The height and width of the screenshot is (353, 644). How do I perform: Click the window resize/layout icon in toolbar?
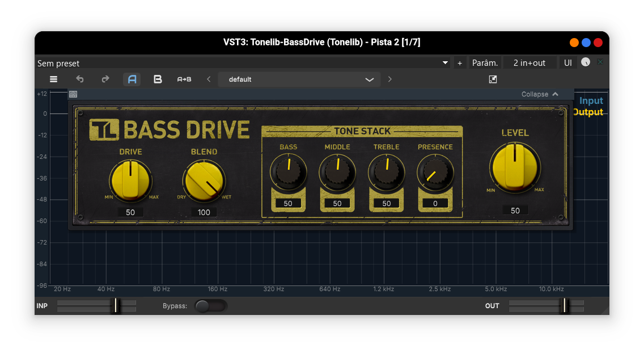[x=493, y=79]
